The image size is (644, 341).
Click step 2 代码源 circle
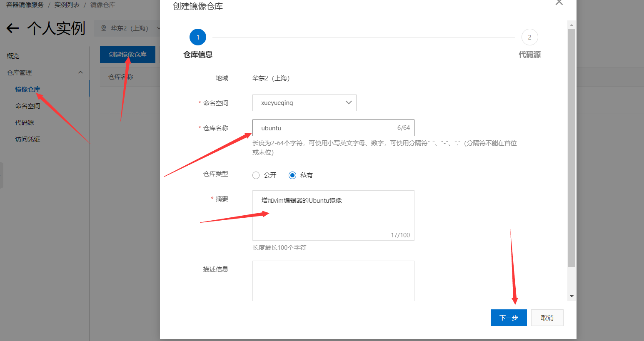pos(529,37)
